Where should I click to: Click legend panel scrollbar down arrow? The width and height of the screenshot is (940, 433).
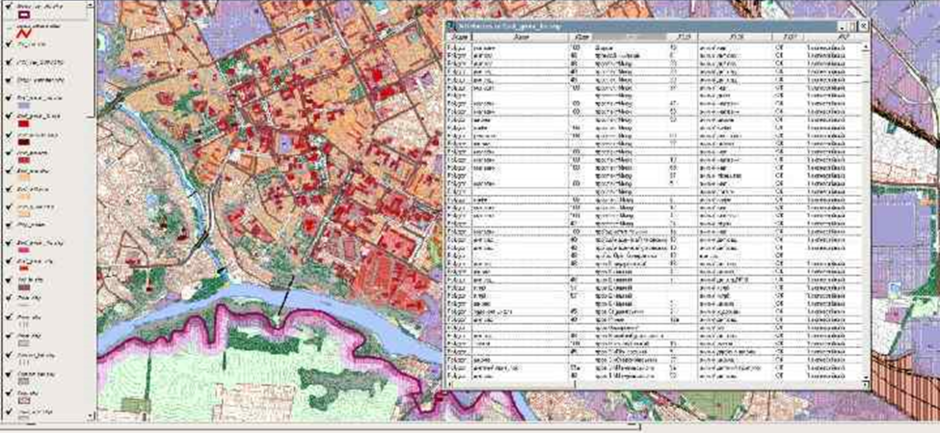pos(90,415)
